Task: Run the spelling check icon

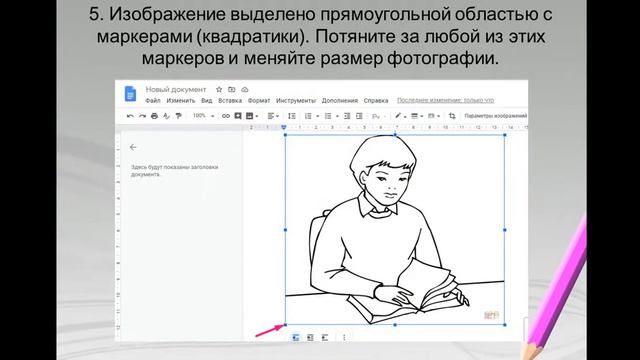Action: [x=166, y=116]
